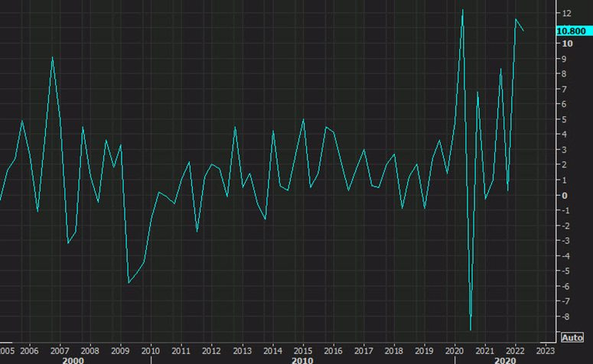
Task: Click the 0 value on y-axis
Action: click(x=565, y=196)
